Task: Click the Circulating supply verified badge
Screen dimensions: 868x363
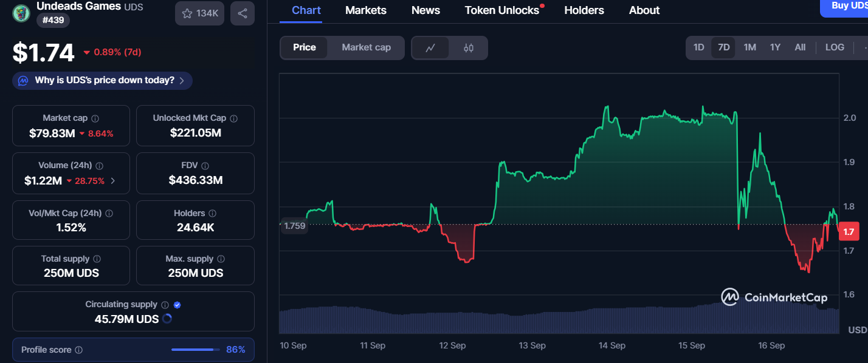Action: tap(177, 305)
